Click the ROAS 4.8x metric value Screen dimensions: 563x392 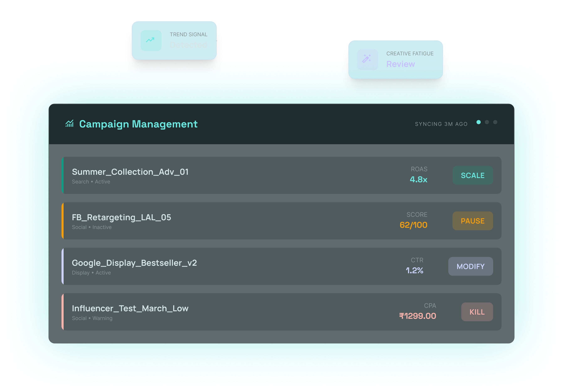pos(418,179)
